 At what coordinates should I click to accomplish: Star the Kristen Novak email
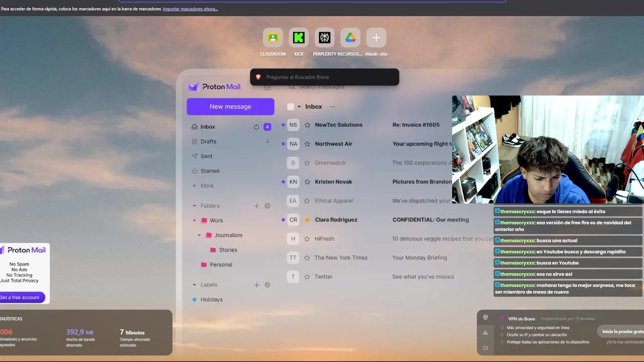[x=307, y=182]
